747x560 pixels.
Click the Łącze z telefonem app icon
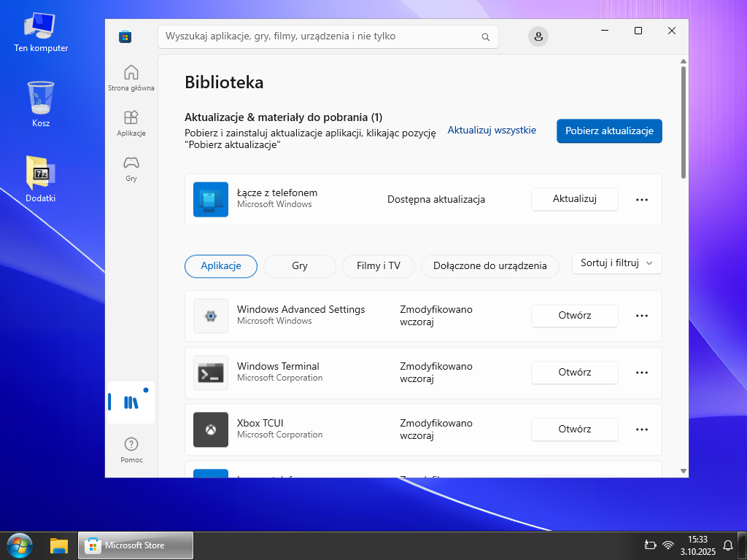click(211, 199)
